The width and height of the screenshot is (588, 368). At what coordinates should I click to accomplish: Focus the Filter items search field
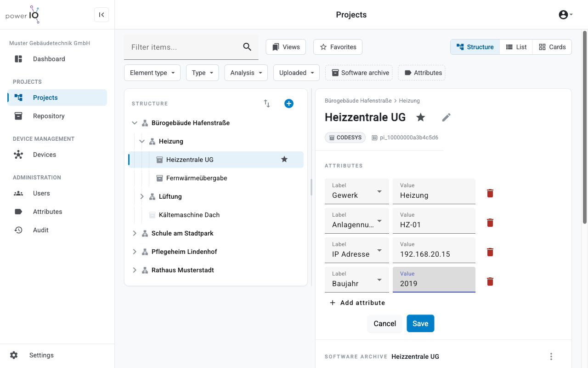click(184, 47)
